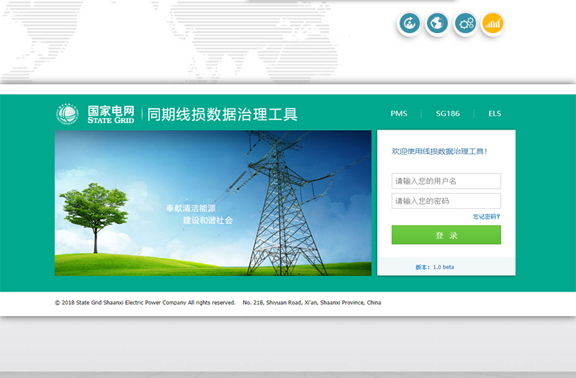Click the 同期线损数据治理工具 title
Screen dimensions: 576x378
pyautogui.click(x=222, y=114)
